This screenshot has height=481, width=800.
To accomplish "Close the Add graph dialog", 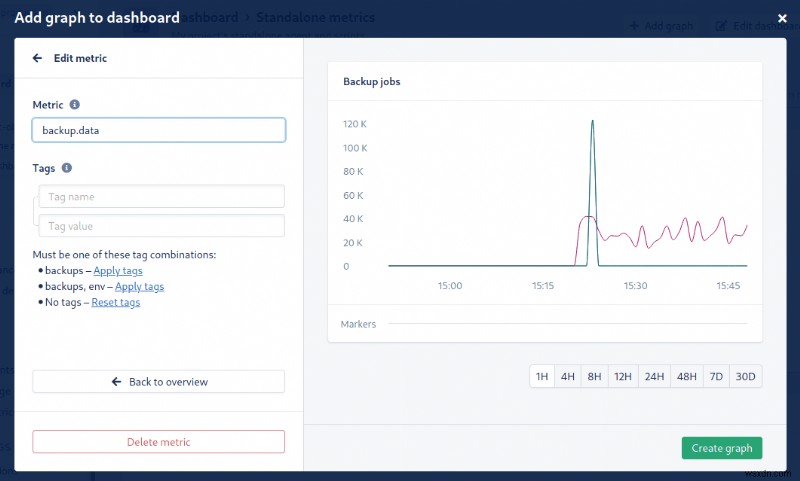I will (x=782, y=18).
